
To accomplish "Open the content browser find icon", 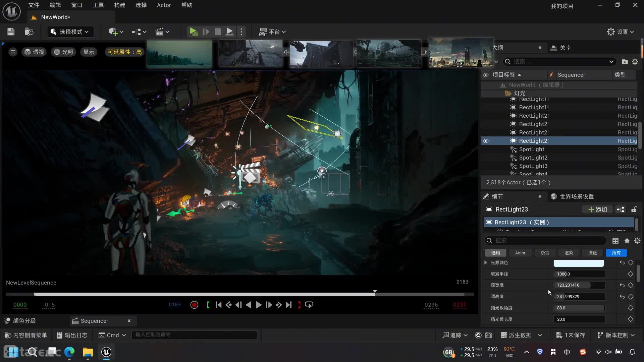I will tap(29, 32).
